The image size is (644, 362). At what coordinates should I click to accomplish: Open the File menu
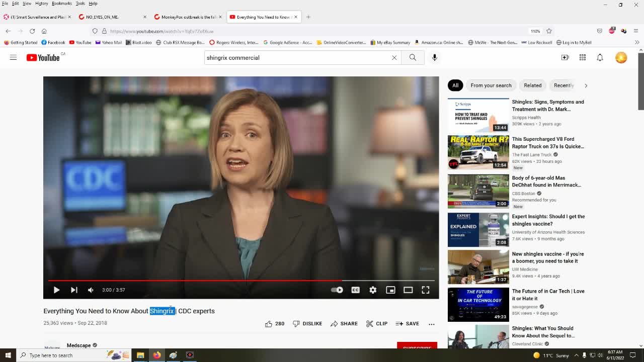click(5, 4)
